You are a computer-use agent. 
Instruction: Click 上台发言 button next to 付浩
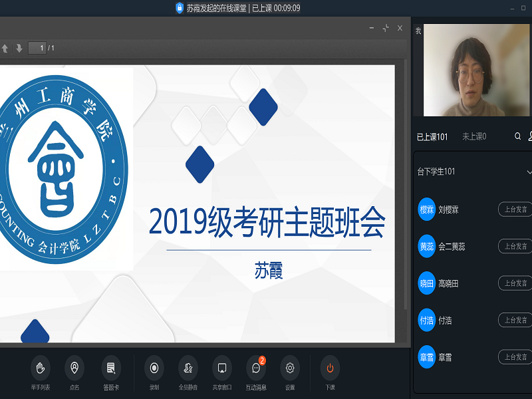coord(515,320)
